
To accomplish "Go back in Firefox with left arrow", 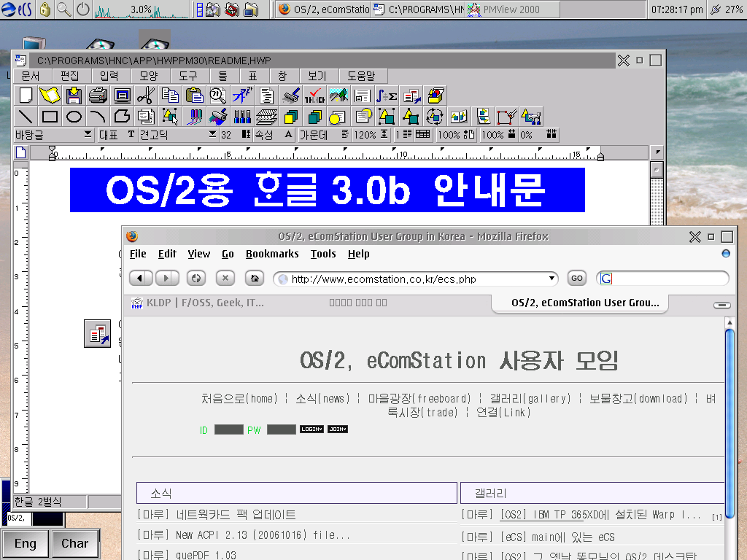I will [141, 278].
